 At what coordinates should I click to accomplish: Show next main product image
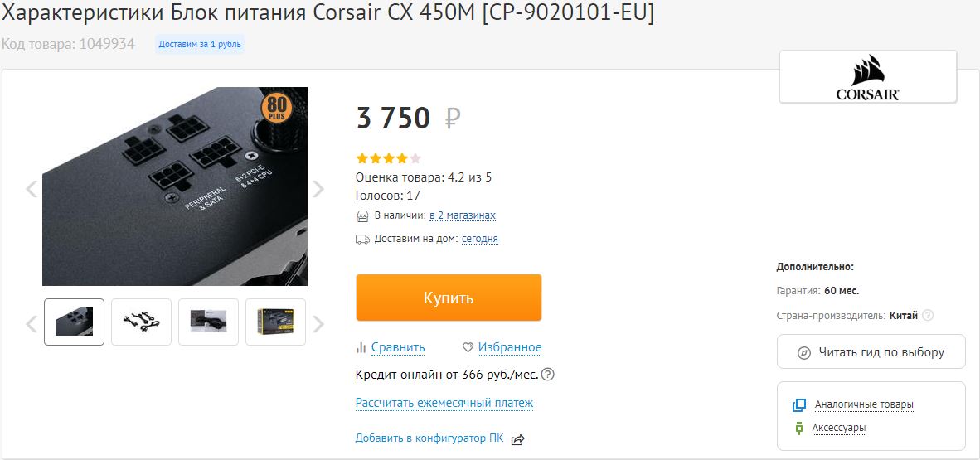318,189
